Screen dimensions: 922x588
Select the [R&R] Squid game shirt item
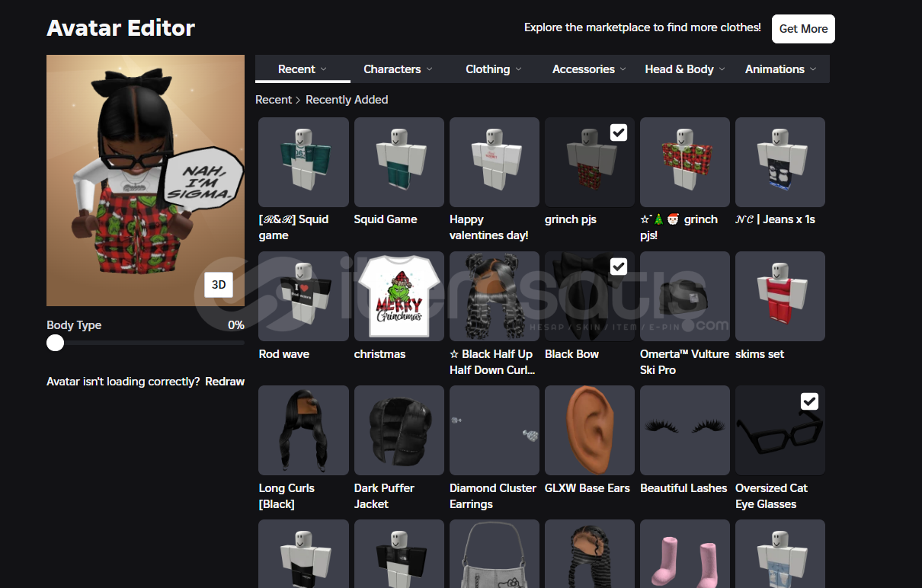303,162
